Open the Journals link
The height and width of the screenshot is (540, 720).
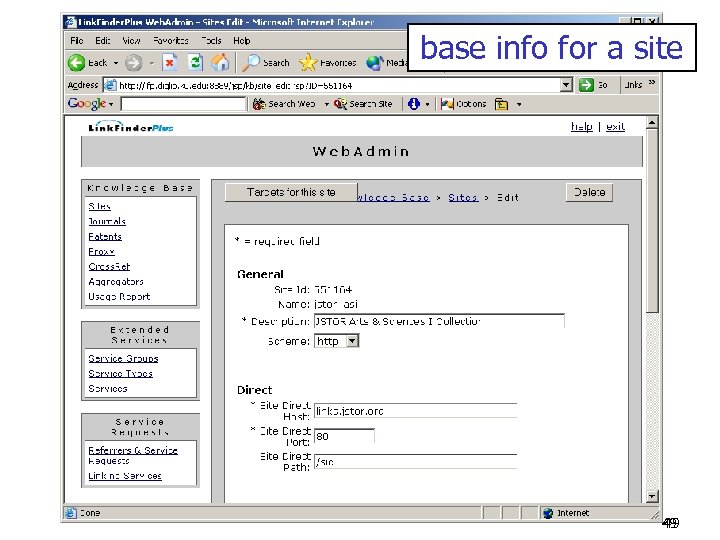click(107, 221)
